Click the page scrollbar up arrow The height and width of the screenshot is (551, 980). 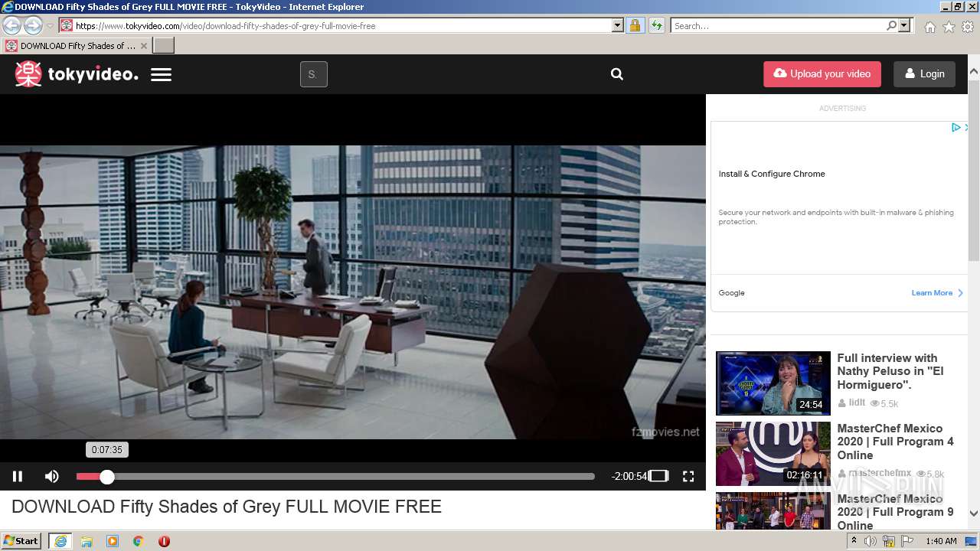[973, 72]
